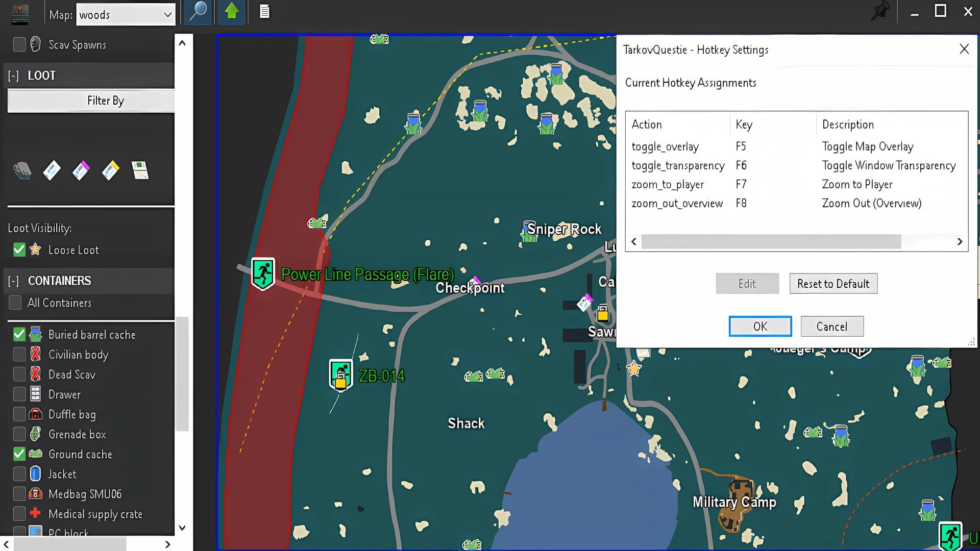Viewport: 980px width, 551px height.
Task: Click the containers list vertical scrollbar thumb
Action: pyautogui.click(x=182, y=374)
